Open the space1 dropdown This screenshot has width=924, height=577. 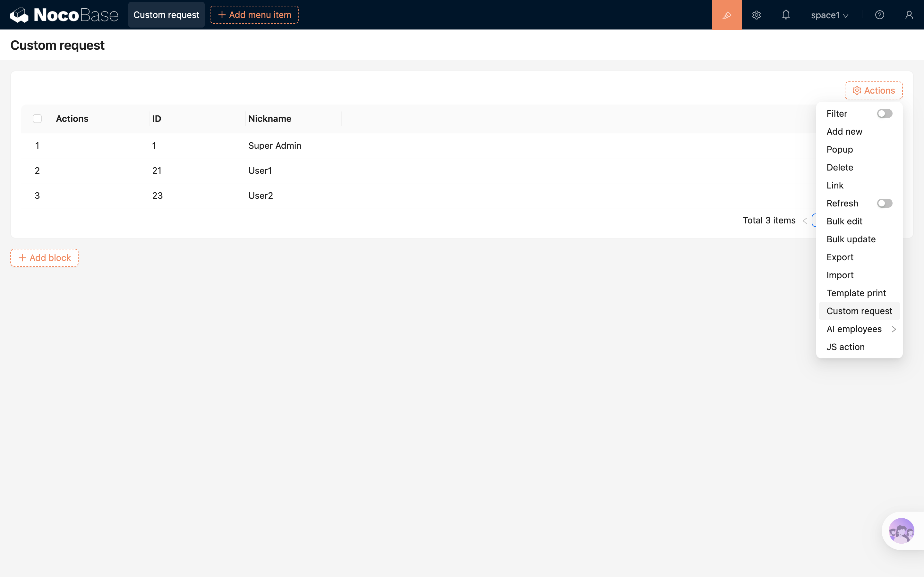[829, 15]
